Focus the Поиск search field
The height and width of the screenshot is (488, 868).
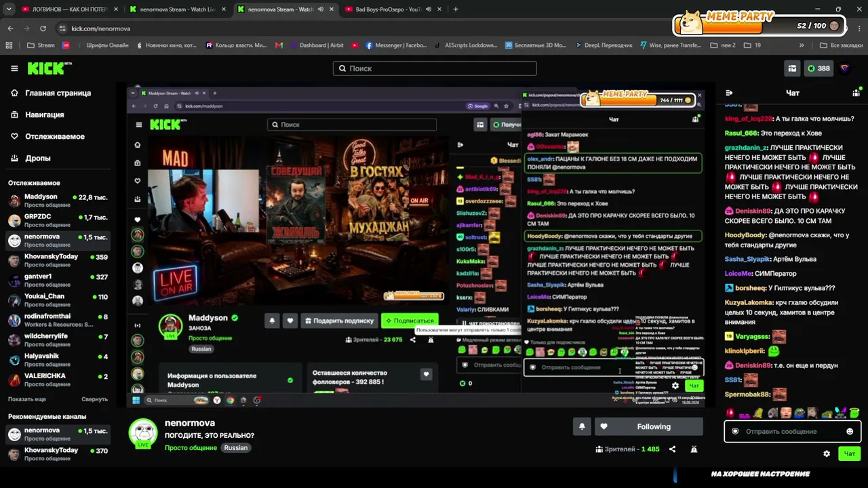[435, 68]
